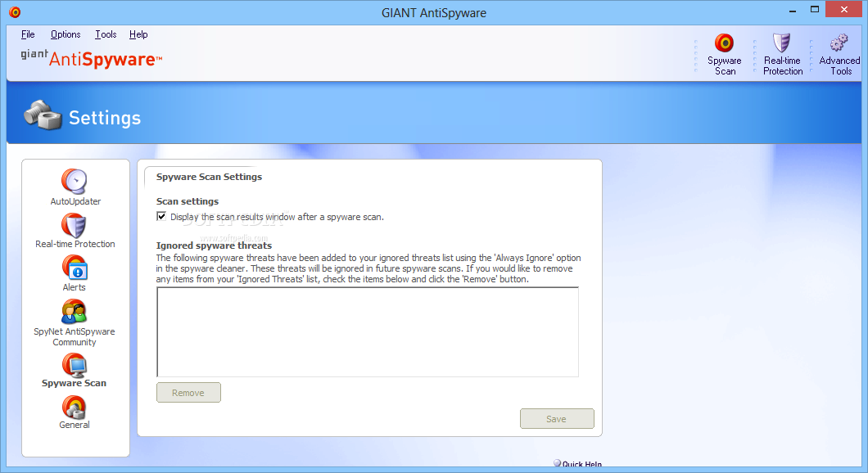Viewport: 868px width, 473px height.
Task: Launch Spyware Scan from top toolbar
Action: [x=724, y=43]
